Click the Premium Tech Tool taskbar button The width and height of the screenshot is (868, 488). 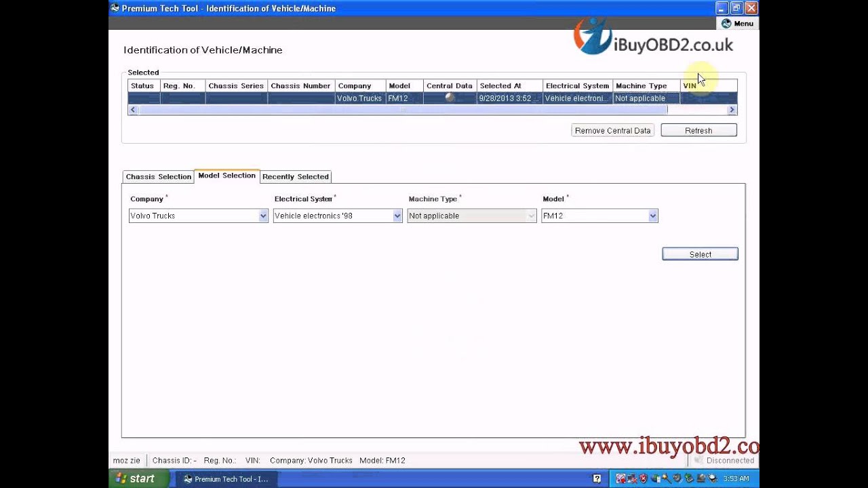coord(226,479)
